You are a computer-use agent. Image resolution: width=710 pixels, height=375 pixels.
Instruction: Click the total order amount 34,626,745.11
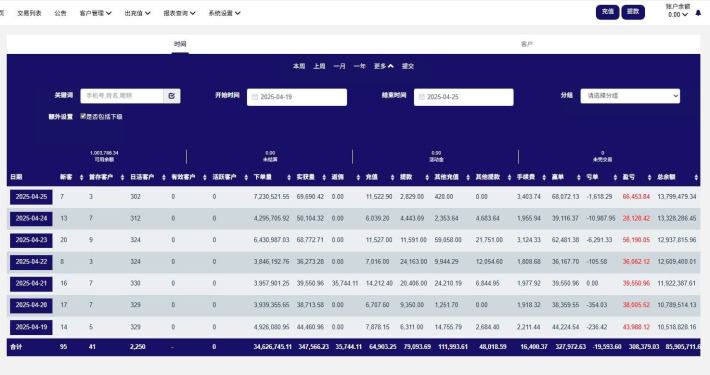(273, 347)
